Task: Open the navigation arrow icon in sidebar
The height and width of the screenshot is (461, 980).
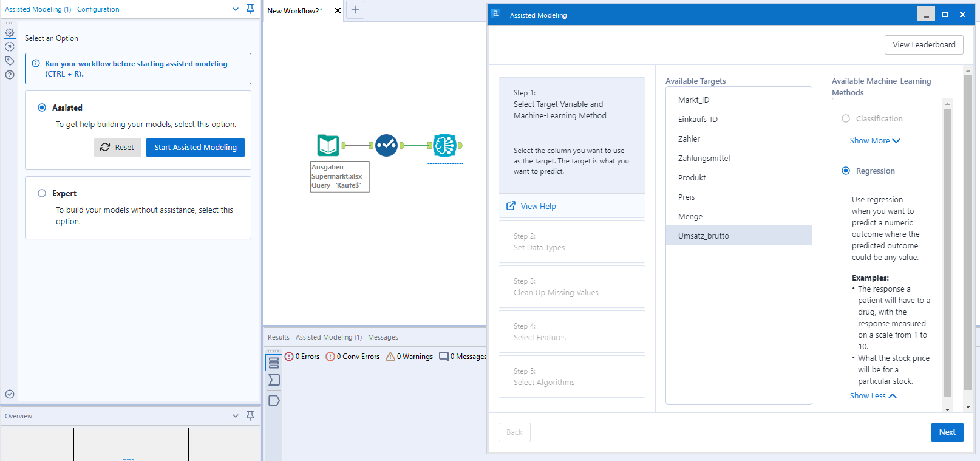Action: tap(10, 47)
